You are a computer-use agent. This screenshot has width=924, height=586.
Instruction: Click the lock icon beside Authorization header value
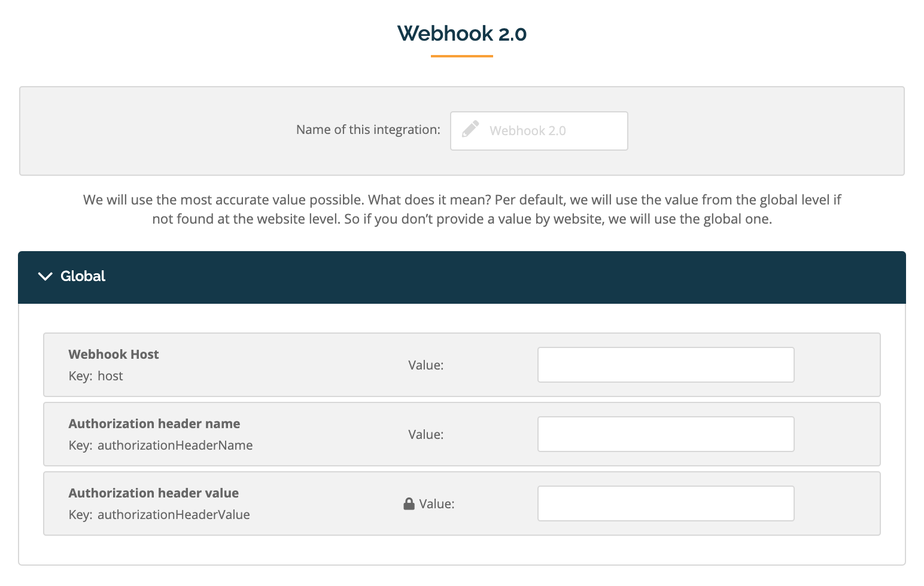click(409, 504)
